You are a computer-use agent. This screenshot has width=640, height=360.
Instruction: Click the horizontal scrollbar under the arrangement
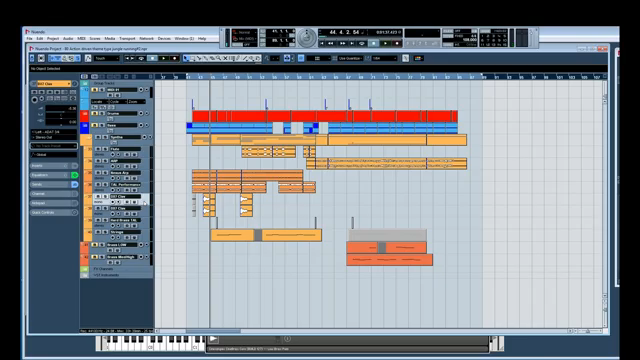coord(213,331)
